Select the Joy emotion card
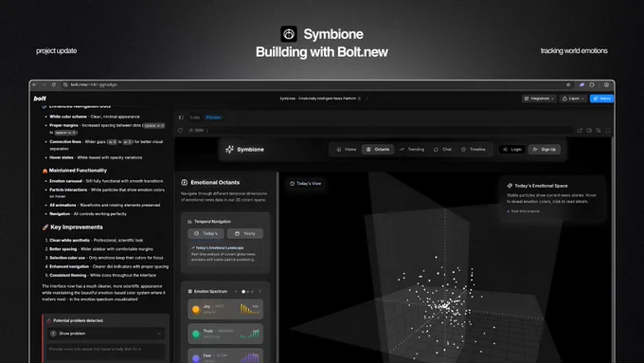 point(225,309)
